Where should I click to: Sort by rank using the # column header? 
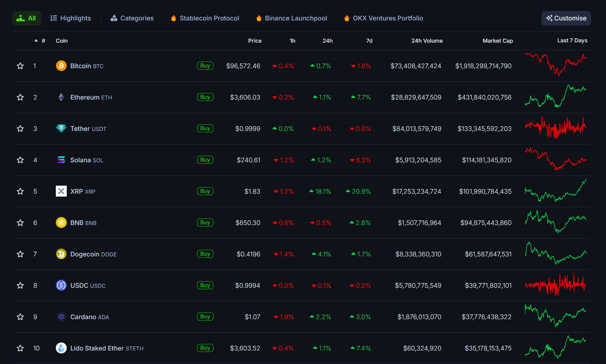click(43, 41)
